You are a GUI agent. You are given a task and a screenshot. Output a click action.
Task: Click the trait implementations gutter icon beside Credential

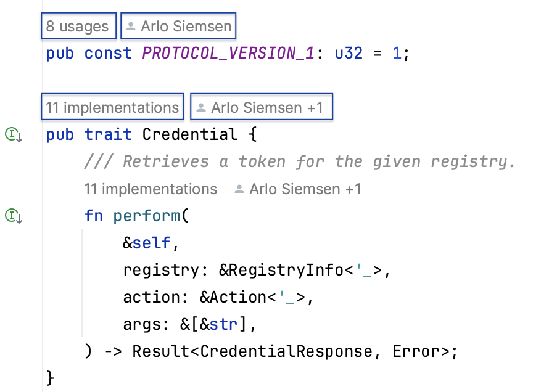(11, 134)
